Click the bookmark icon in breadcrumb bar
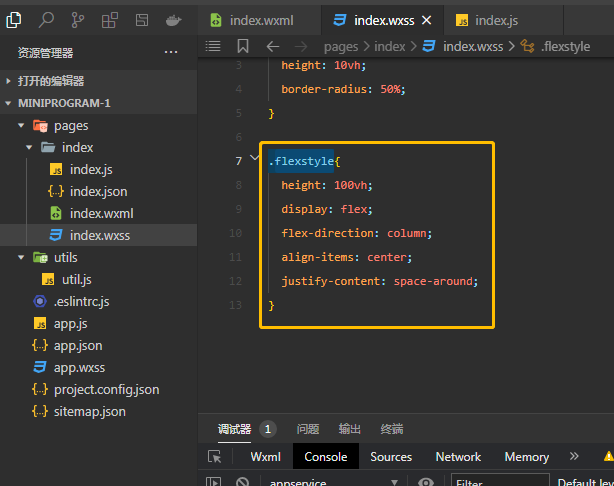614x486 pixels. 243,46
